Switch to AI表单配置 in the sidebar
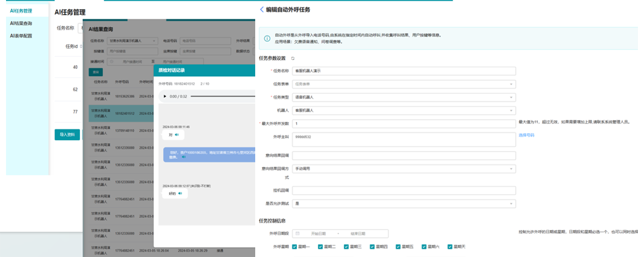644x257 pixels. coord(21,36)
